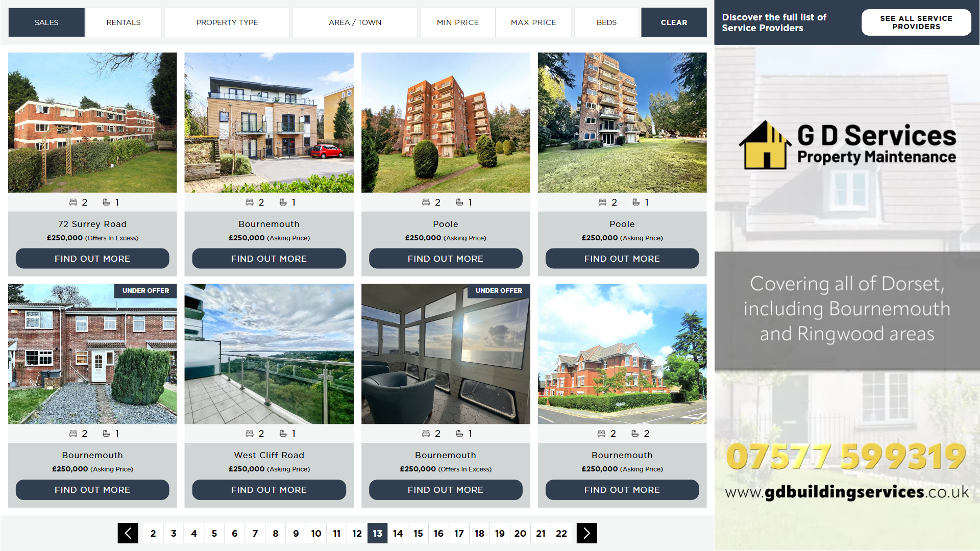The width and height of the screenshot is (980, 551).
Task: Go to page 14
Action: coord(398,533)
